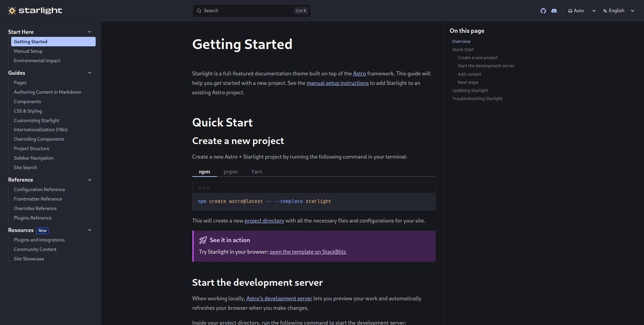Screen dimensions: 644x325
Task: Jump to Quick Start in page contents
Action: 463,49
